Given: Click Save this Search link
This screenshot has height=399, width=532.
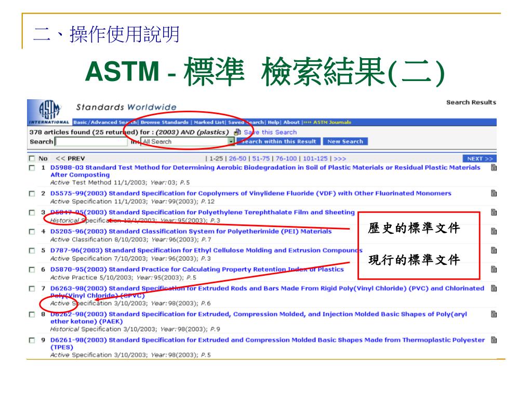Looking at the screenshot, I should (x=270, y=132).
